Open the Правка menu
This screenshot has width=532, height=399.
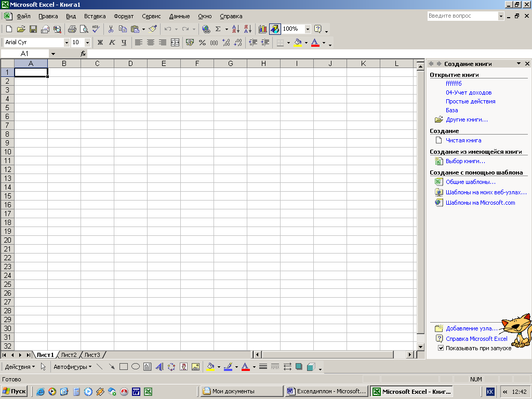(48, 16)
